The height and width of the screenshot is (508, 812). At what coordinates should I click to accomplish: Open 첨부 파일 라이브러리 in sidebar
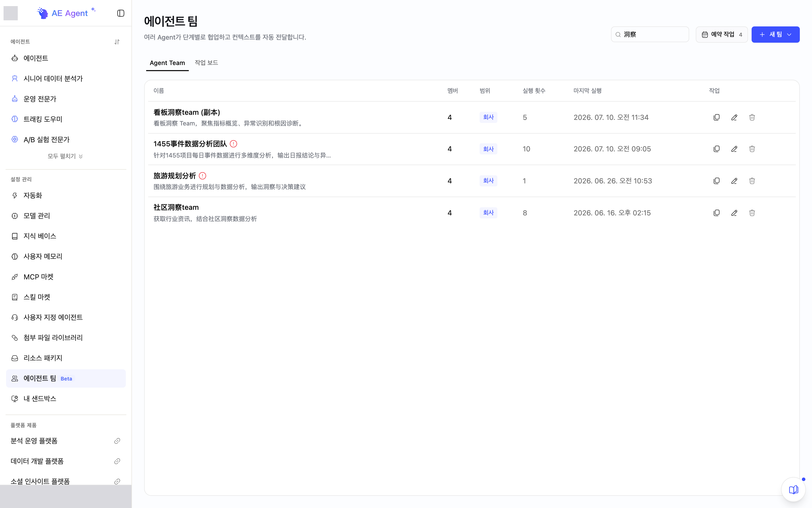(66, 338)
